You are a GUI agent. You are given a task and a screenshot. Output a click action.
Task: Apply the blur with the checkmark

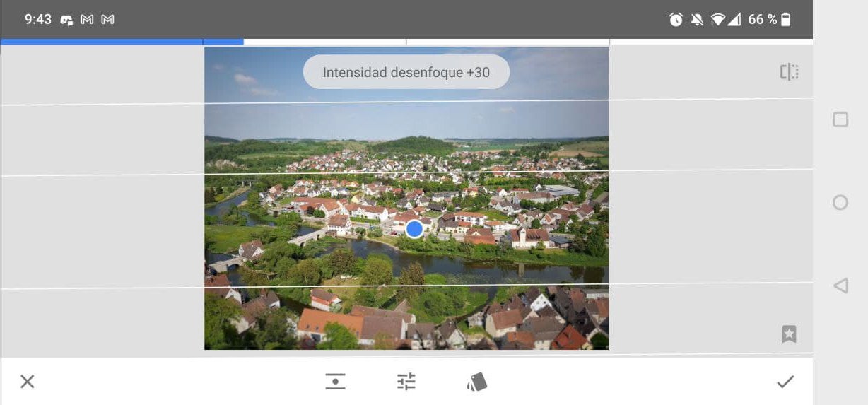point(785,382)
